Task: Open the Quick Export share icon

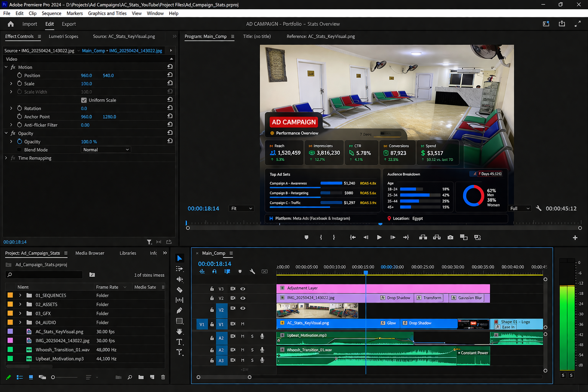Action: (x=562, y=24)
